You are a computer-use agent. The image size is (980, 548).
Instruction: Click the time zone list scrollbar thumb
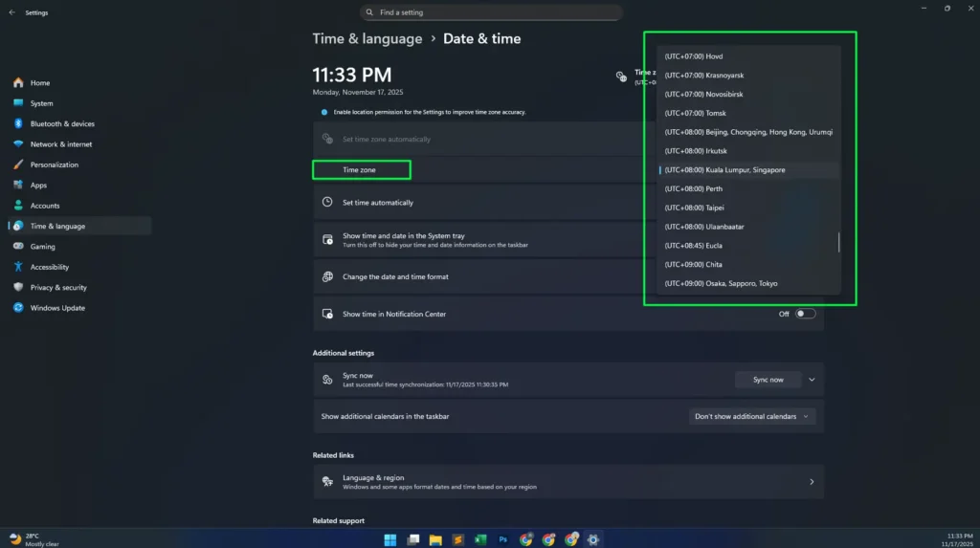click(838, 243)
